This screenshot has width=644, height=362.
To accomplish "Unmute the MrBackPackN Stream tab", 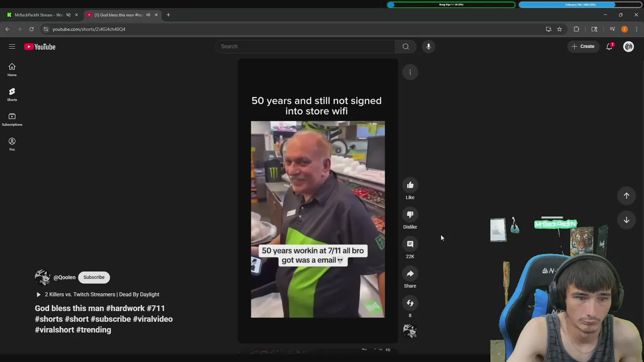I will click(68, 15).
